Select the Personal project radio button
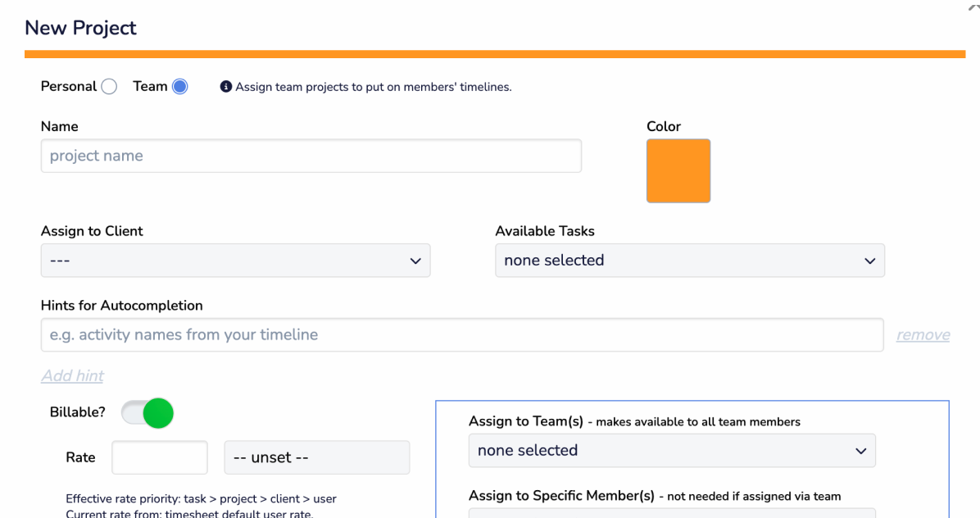Viewport: 980px width, 518px height. point(109,87)
